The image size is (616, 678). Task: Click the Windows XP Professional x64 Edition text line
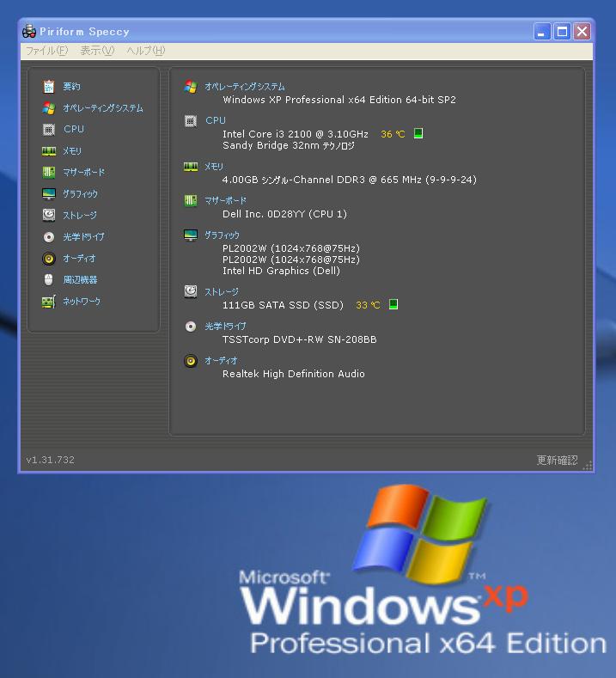pos(339,100)
